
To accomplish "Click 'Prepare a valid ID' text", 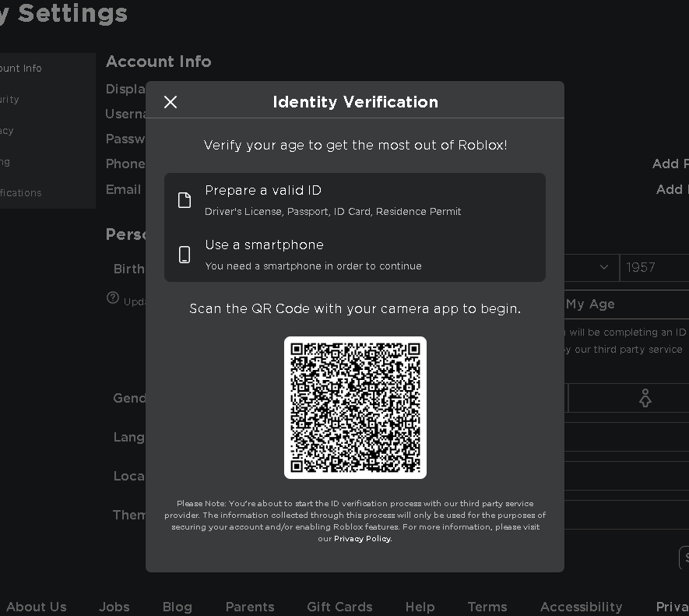I will coord(263,190).
